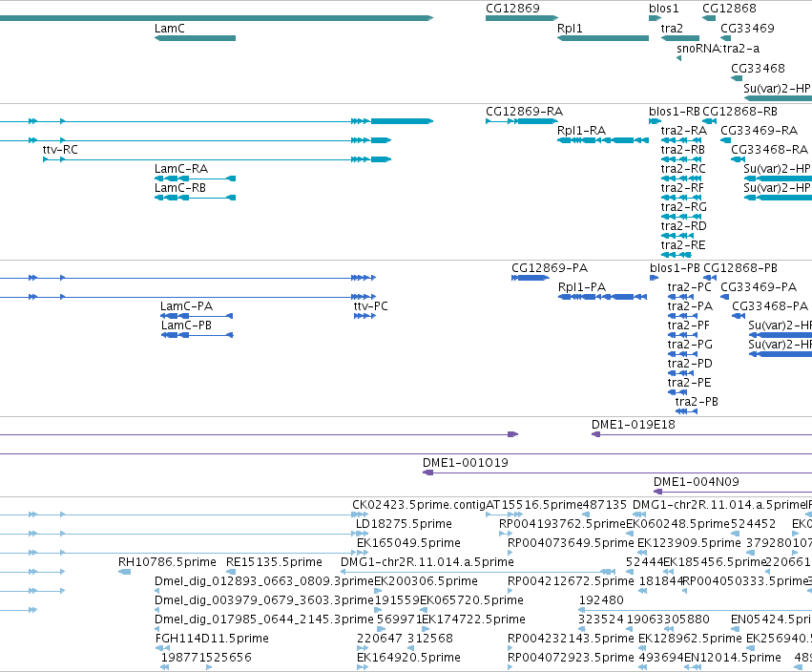The height and width of the screenshot is (672, 812).
Task: Click the EK123909.5prime EST
Action: [642, 553]
